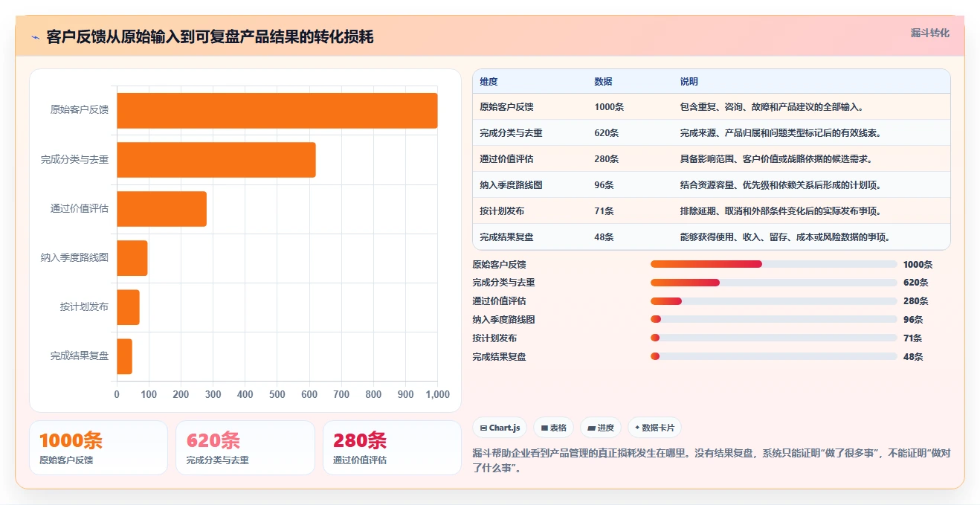Click the 漏斗转化 tag in header
Image resolution: width=980 pixels, height=505 pixels.
tap(930, 33)
